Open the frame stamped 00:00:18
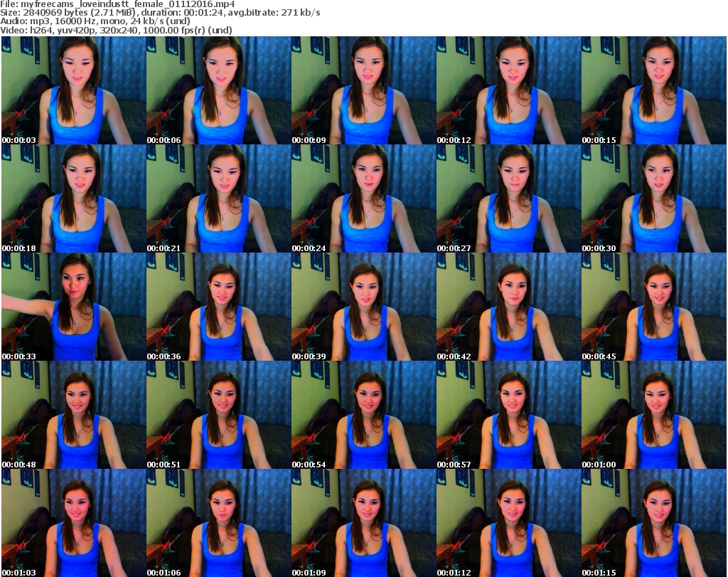 click(73, 198)
